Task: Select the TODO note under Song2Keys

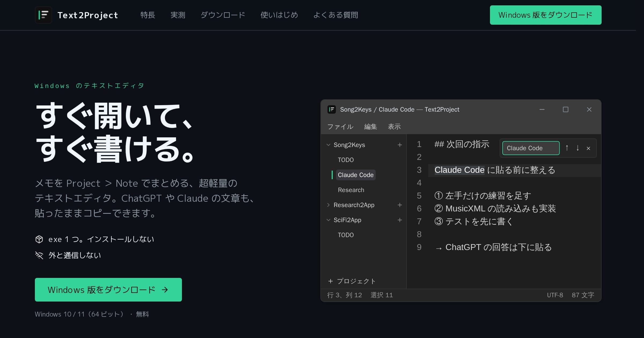Action: click(346, 160)
